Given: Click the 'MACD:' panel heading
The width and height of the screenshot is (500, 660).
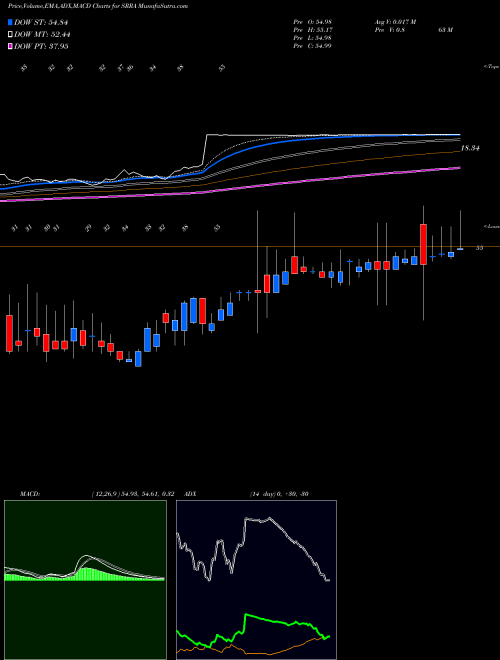Looking at the screenshot, I should tap(29, 494).
